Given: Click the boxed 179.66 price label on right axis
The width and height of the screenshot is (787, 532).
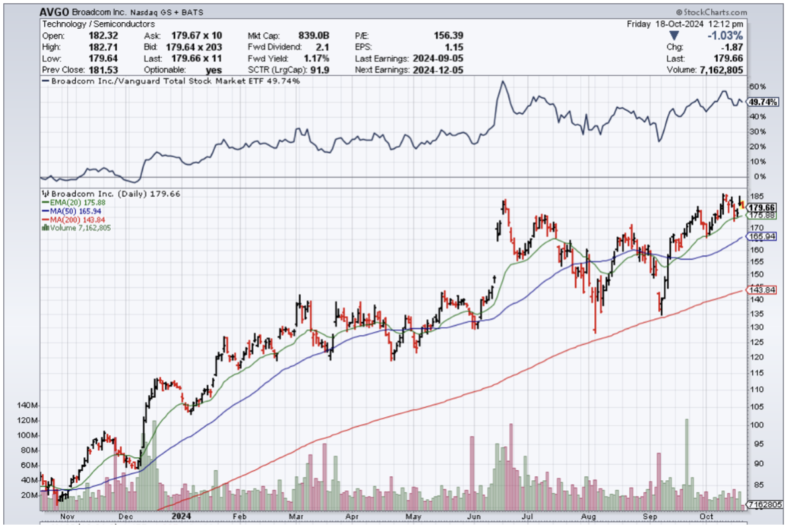Looking at the screenshot, I should coord(762,208).
